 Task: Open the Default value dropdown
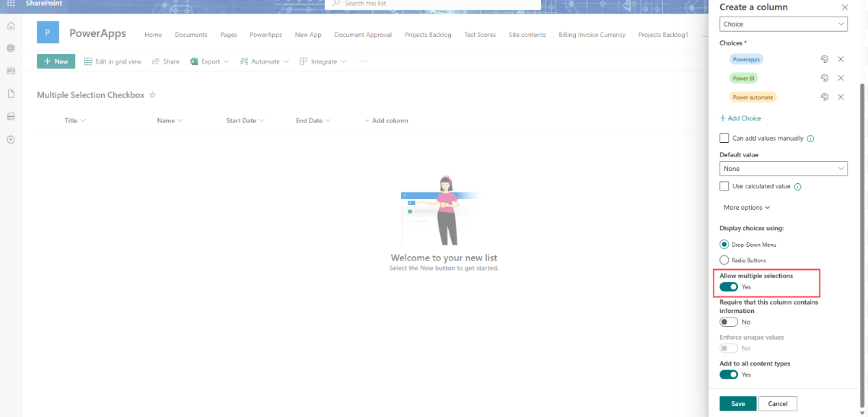tap(783, 168)
